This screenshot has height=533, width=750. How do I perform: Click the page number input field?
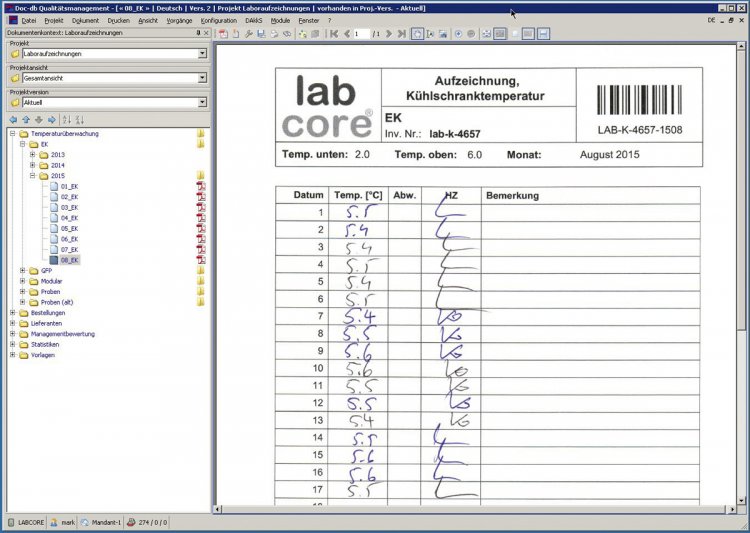[x=362, y=33]
